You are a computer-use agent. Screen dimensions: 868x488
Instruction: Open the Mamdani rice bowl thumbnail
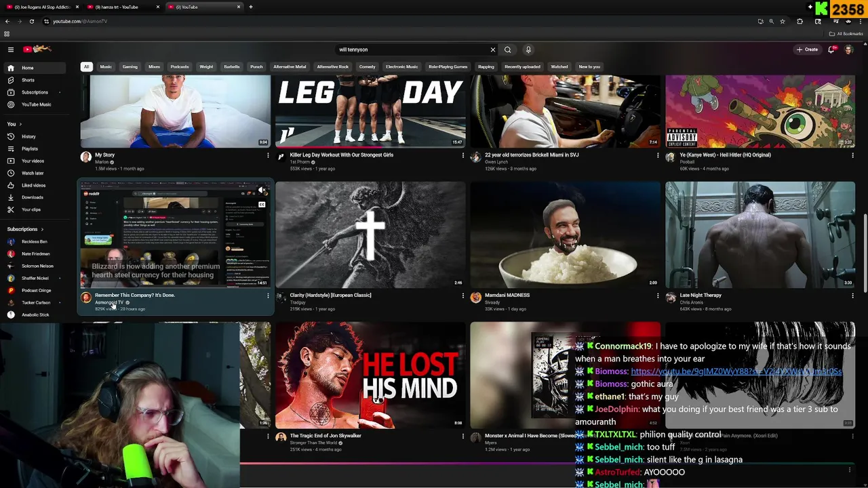pyautogui.click(x=565, y=235)
